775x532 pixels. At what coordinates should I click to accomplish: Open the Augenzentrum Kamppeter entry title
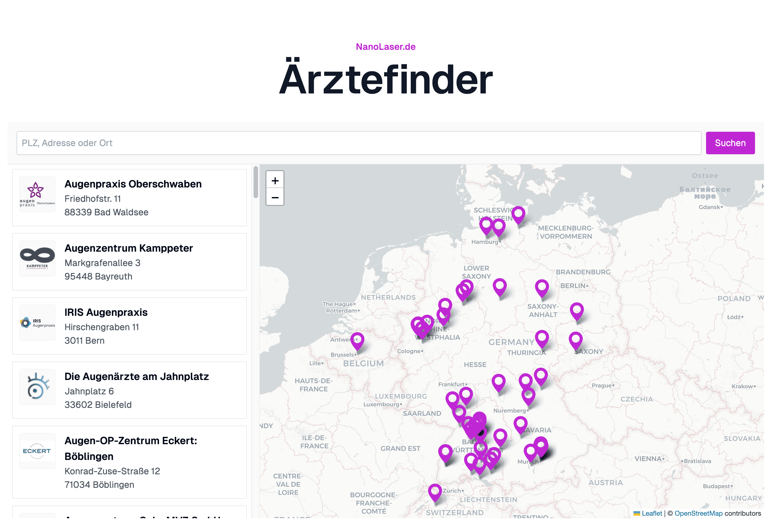[129, 248]
